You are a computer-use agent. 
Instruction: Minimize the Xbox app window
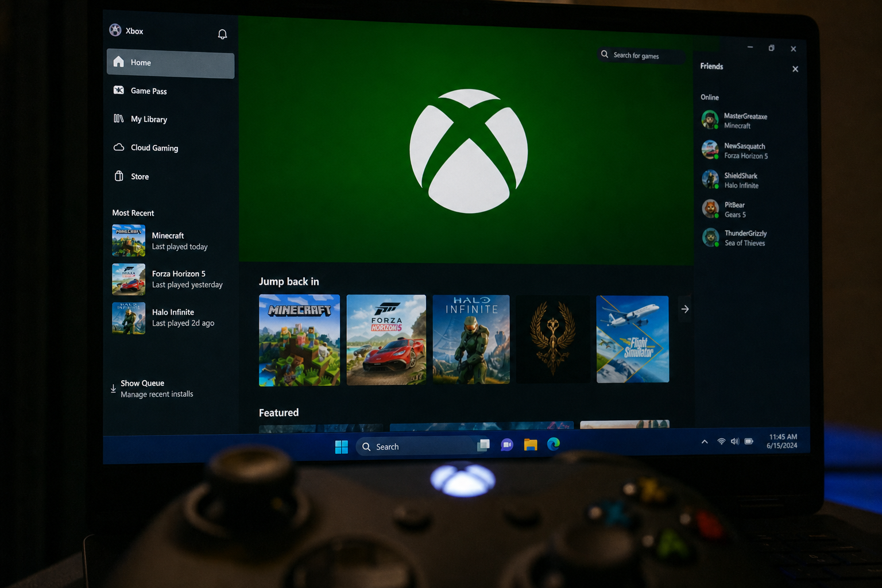750,47
